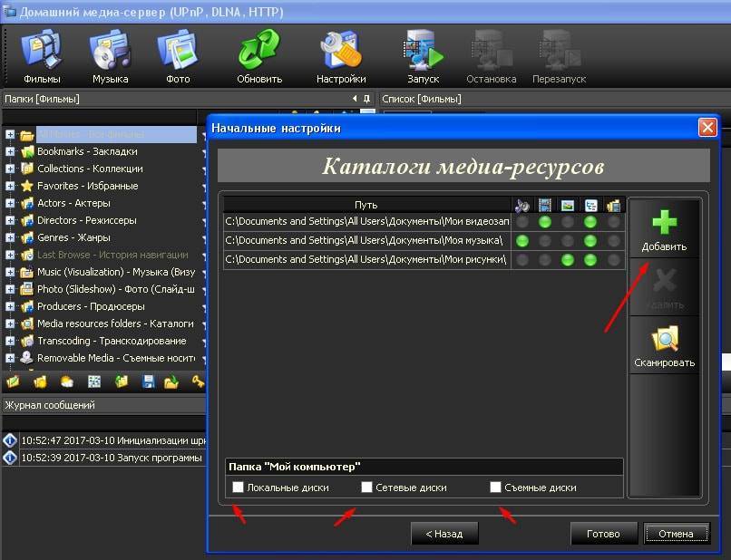731x560 pixels.
Task: Select the Мои рисунки path row
Action: [x=365, y=260]
